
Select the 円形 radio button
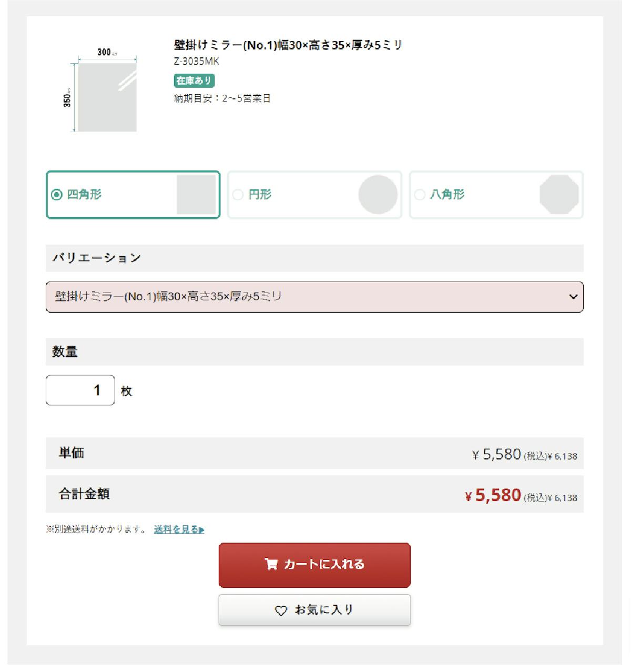(x=238, y=195)
